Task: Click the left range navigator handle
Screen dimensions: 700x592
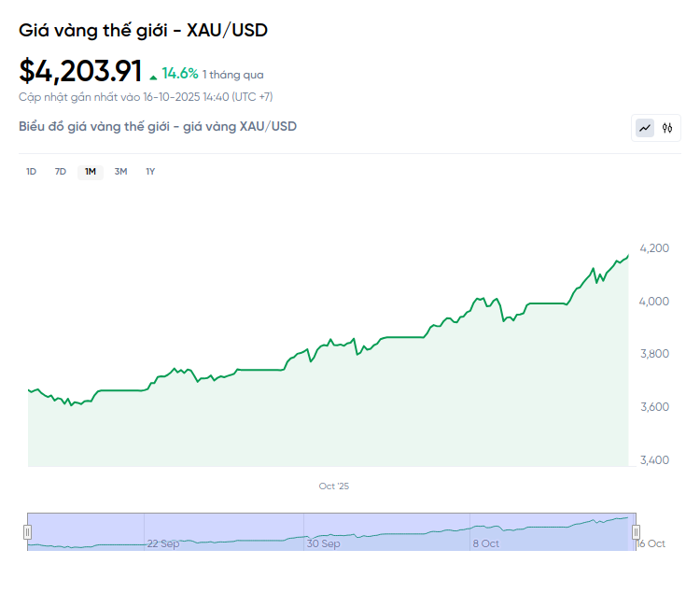Action: (27, 532)
